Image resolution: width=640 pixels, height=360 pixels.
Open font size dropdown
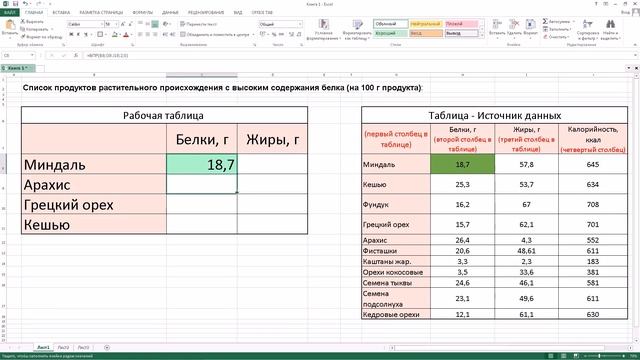click(x=116, y=24)
